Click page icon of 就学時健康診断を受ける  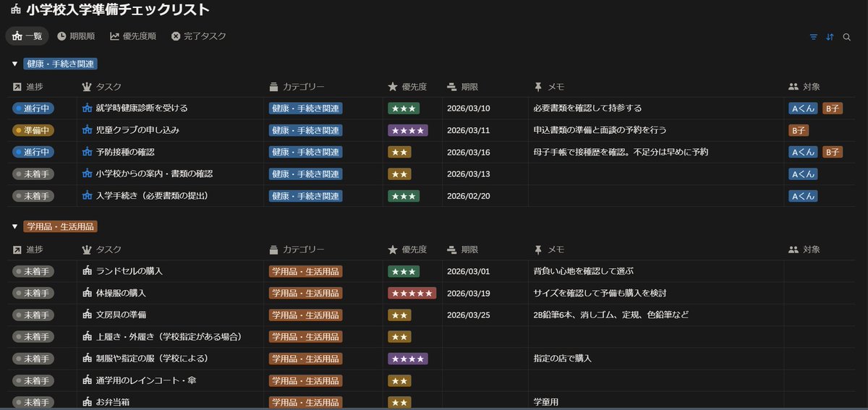pos(88,108)
